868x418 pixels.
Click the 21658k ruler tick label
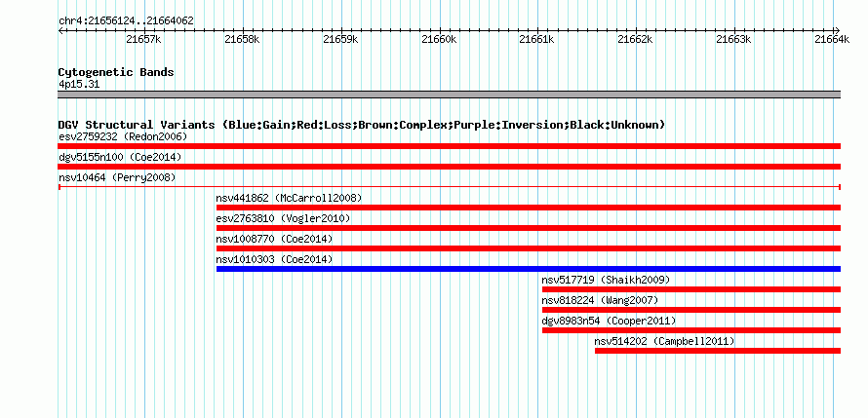242,39
